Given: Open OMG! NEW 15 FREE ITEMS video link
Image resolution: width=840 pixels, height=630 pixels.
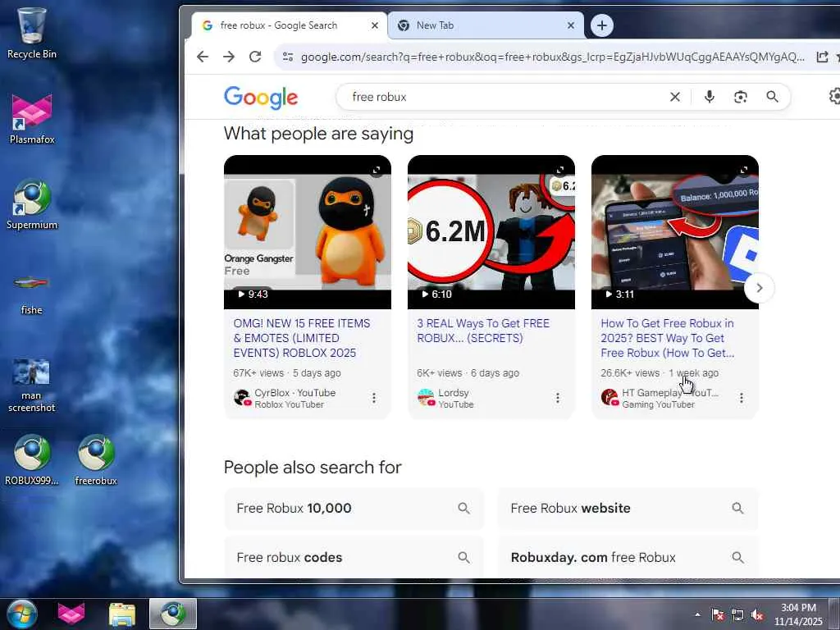Looking at the screenshot, I should 302,338.
